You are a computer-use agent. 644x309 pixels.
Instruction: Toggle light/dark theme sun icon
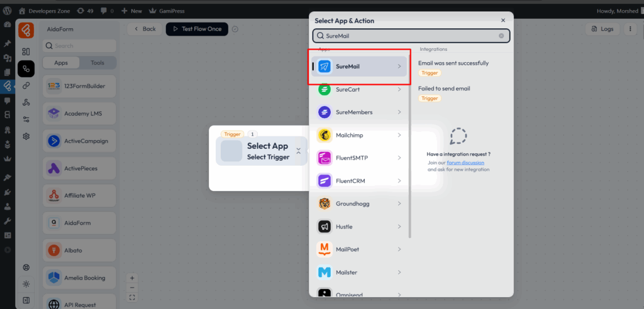click(x=26, y=284)
